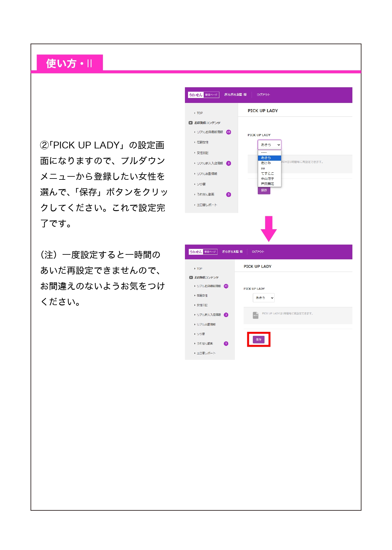The image size is (392, 550).
Task: Click the open あきら select box, upper screenshot
Action: (269, 145)
